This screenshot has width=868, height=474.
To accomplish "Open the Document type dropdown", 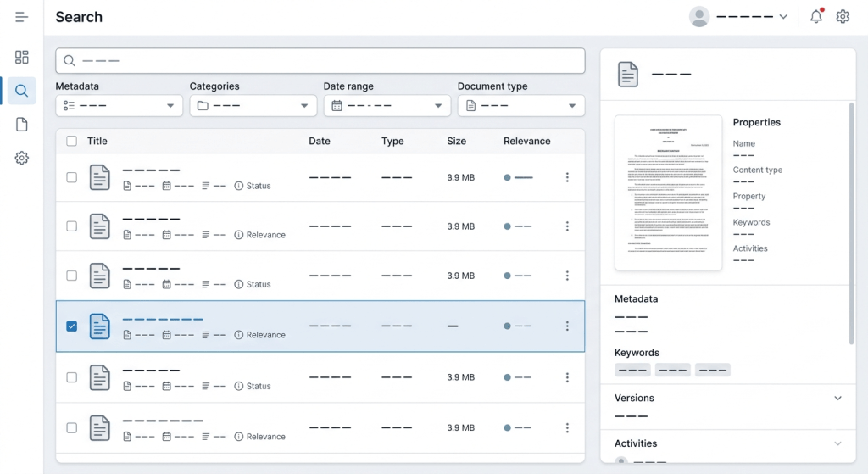I will click(x=520, y=106).
